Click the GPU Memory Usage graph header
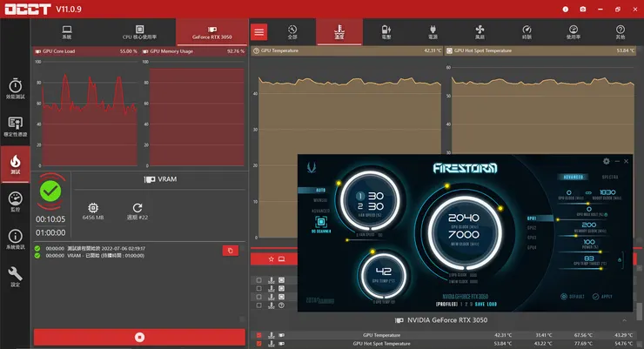 (193, 51)
